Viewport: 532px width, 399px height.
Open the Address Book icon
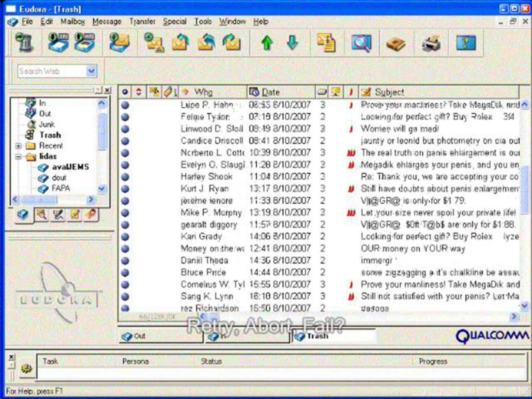pos(396,44)
